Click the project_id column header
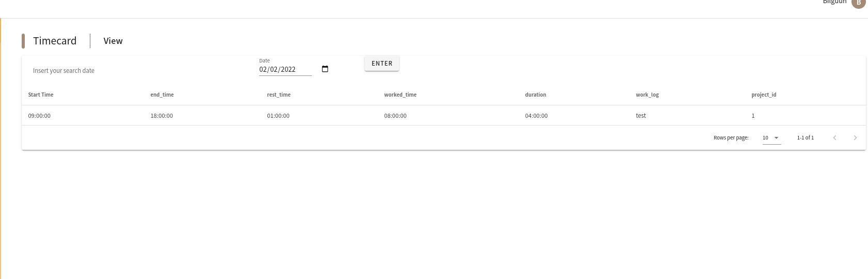The height and width of the screenshot is (279, 868). (764, 95)
